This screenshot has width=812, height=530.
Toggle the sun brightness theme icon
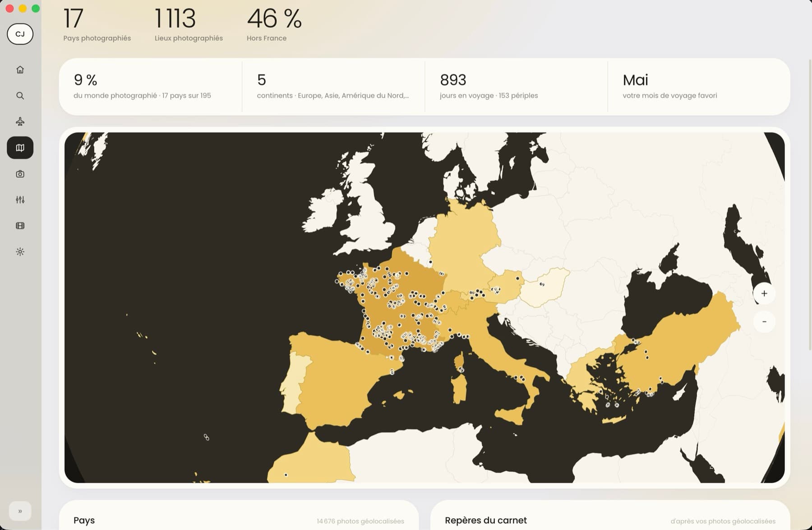tap(20, 252)
